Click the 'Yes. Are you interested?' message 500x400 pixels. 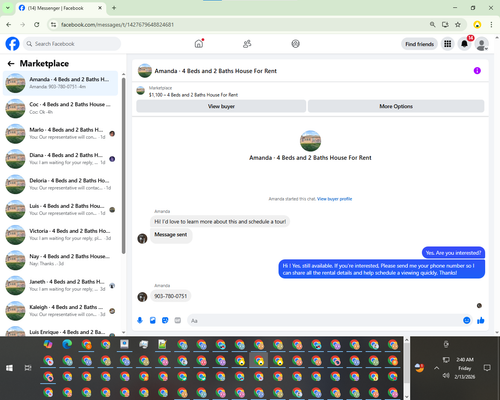click(453, 253)
